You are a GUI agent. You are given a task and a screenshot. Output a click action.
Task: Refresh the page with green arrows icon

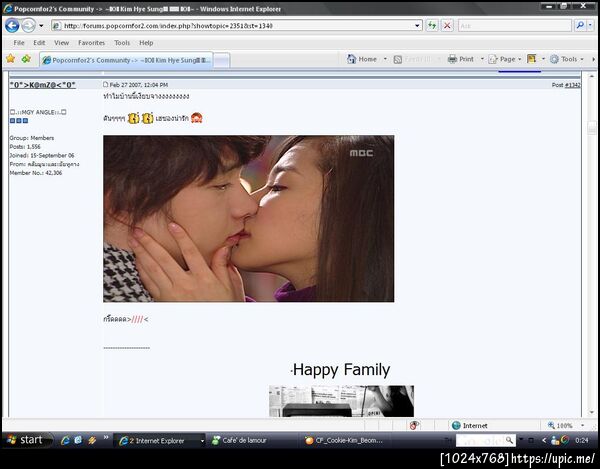click(432, 26)
